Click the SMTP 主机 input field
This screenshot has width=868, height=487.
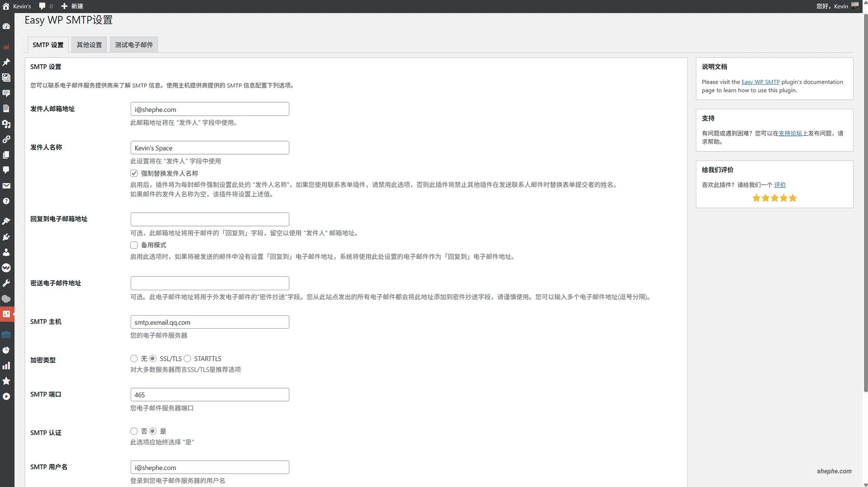[210, 322]
